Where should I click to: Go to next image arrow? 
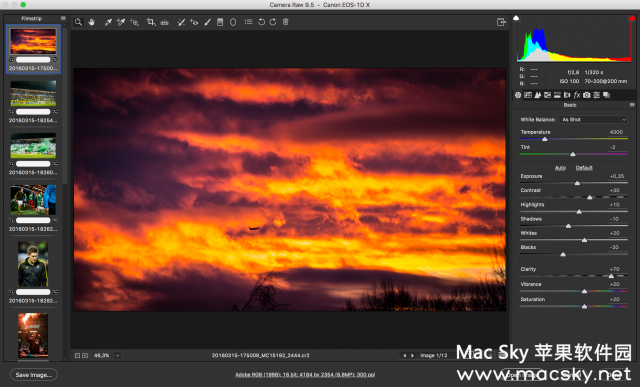coord(412,356)
